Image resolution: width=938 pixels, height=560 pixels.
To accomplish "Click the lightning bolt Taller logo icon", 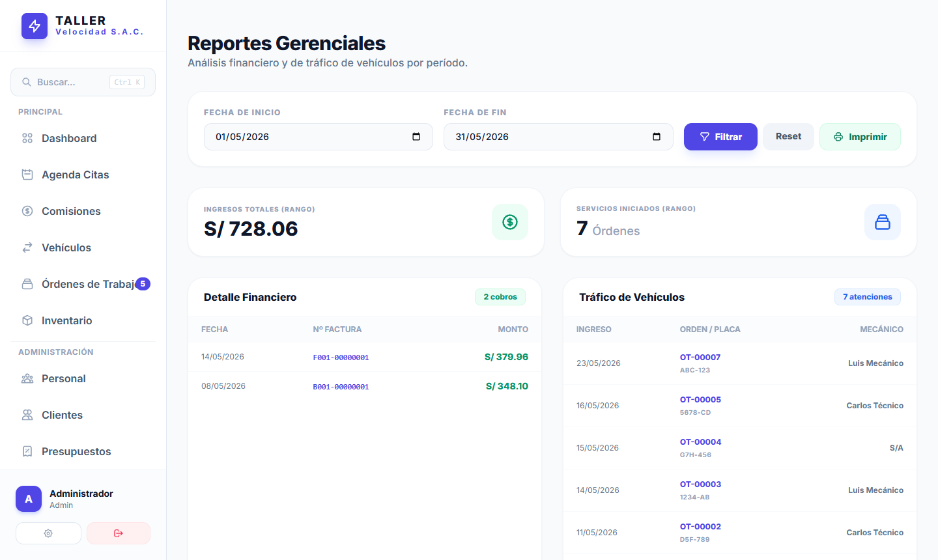I will click(x=35, y=26).
